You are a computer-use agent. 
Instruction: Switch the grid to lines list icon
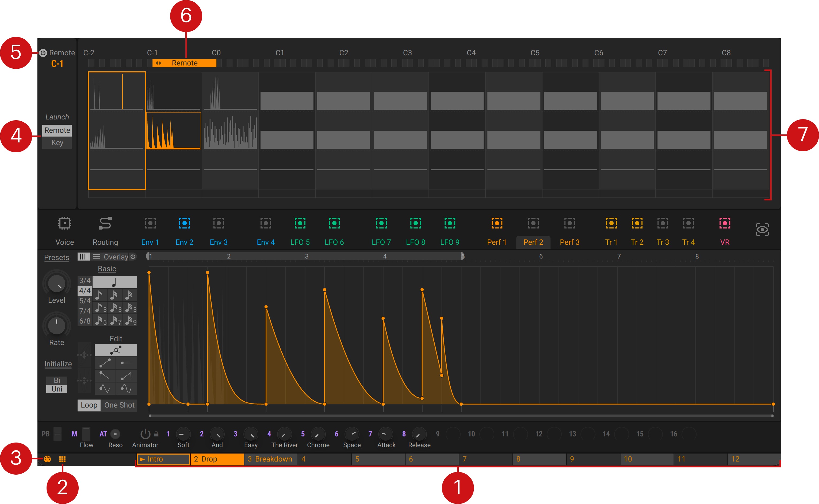point(96,256)
